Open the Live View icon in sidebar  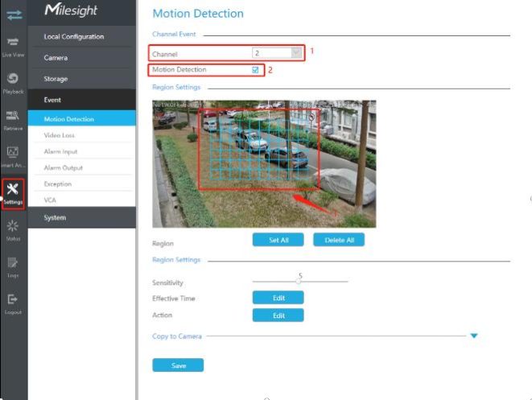click(x=13, y=42)
